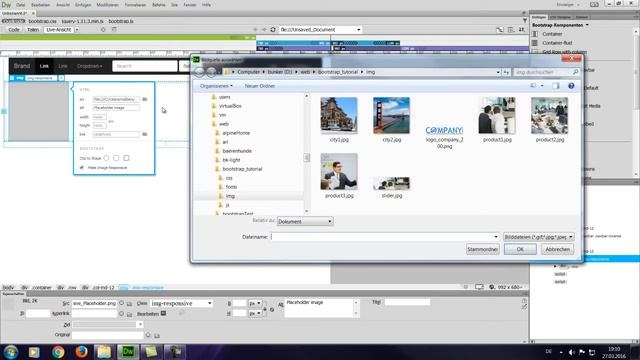Viewport: 640px width, 360px height.
Task: Click OK in file dialog
Action: click(x=520, y=249)
